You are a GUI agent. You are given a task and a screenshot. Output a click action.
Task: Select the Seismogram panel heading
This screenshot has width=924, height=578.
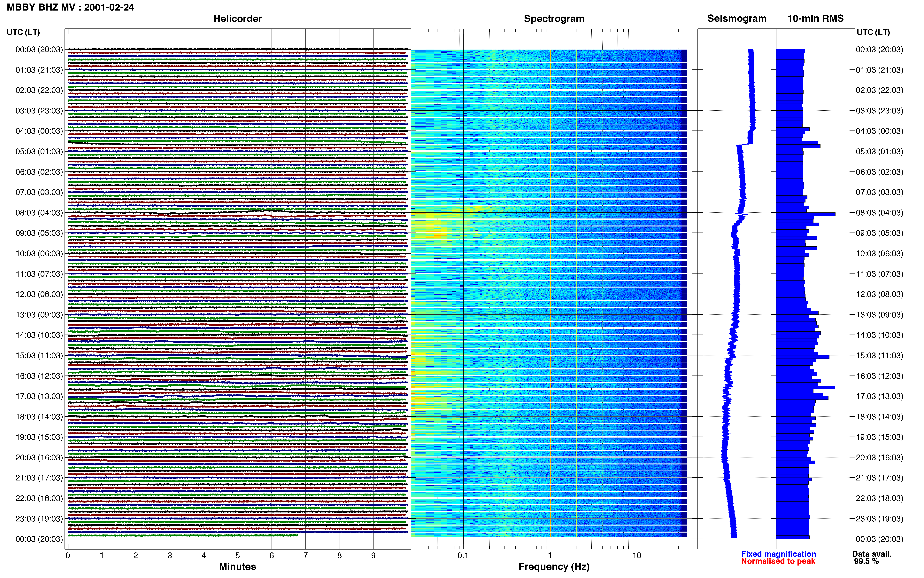click(737, 18)
